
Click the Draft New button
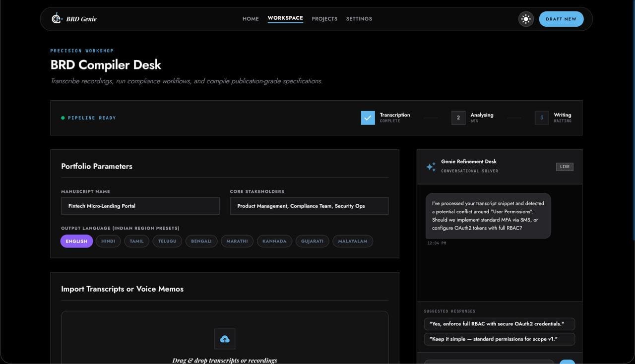coord(561,19)
